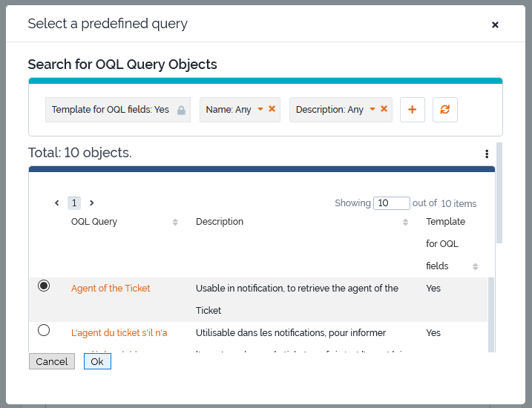Remove the Description filter with its X

point(384,109)
